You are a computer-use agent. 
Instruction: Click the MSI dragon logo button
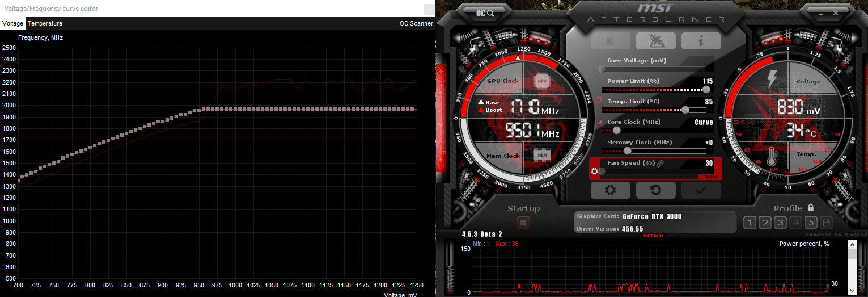tap(655, 41)
